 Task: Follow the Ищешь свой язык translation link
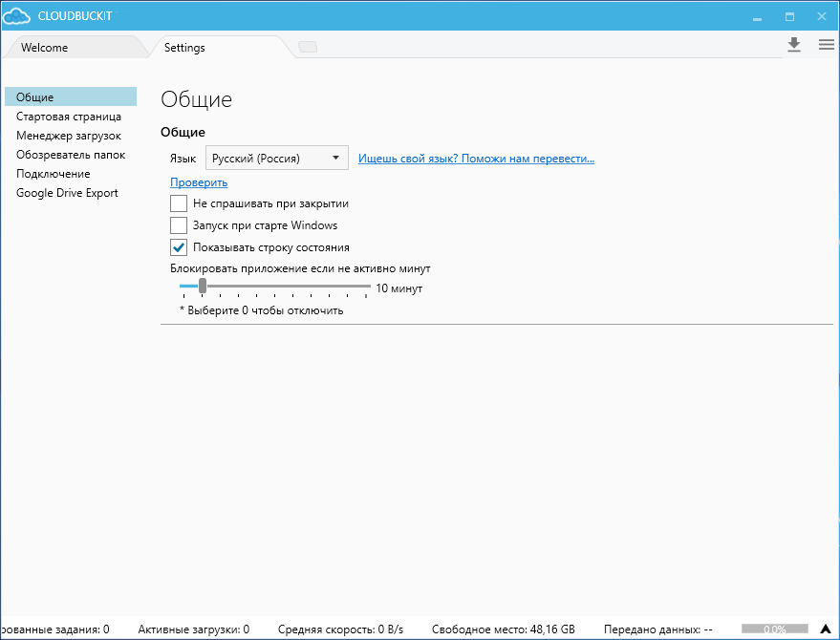[476, 159]
